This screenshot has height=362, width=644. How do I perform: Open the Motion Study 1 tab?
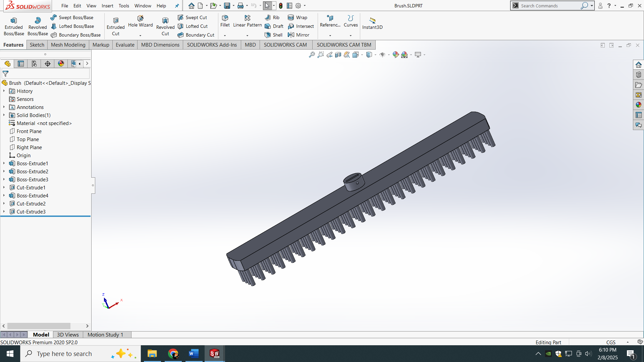pyautogui.click(x=105, y=335)
